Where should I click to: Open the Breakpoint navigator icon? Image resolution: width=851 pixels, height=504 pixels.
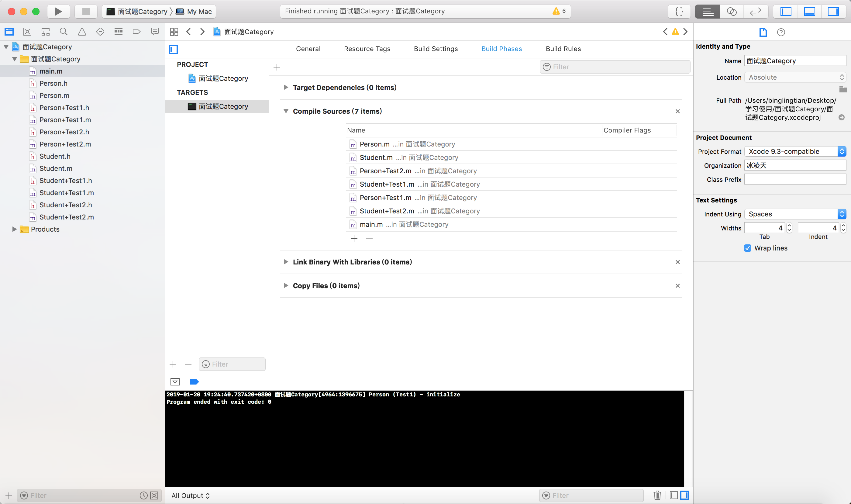(x=136, y=32)
